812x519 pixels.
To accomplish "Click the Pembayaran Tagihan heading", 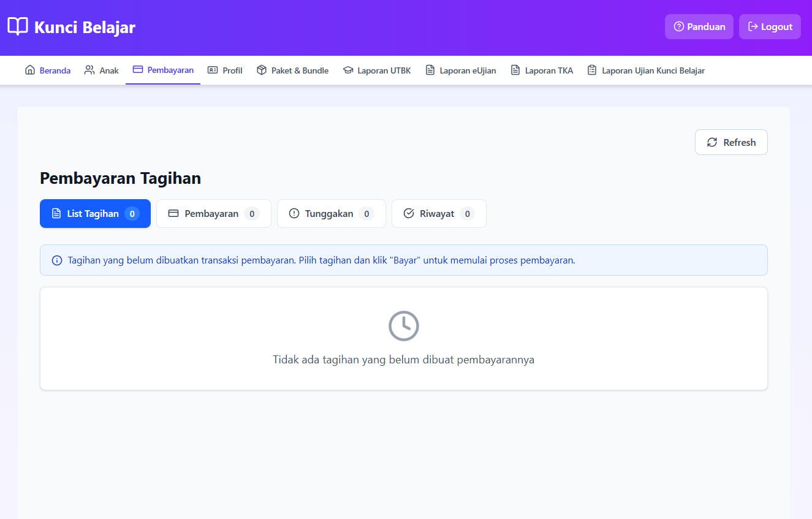I will coord(121,178).
